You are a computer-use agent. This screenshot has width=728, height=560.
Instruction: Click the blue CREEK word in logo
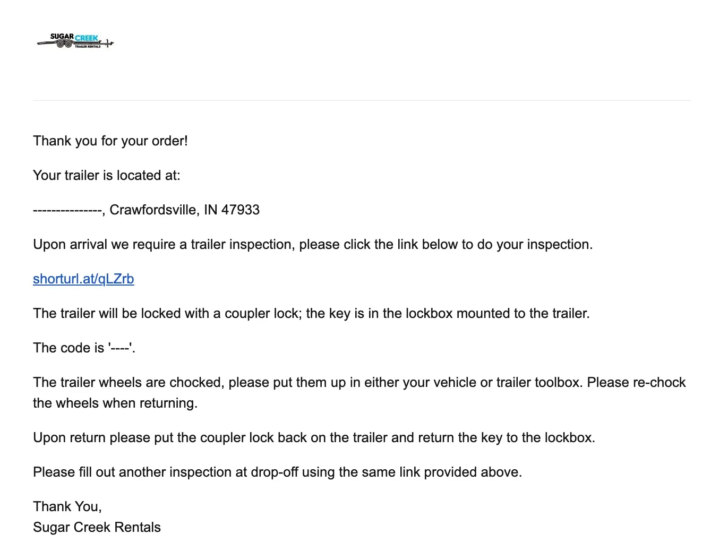tap(87, 38)
